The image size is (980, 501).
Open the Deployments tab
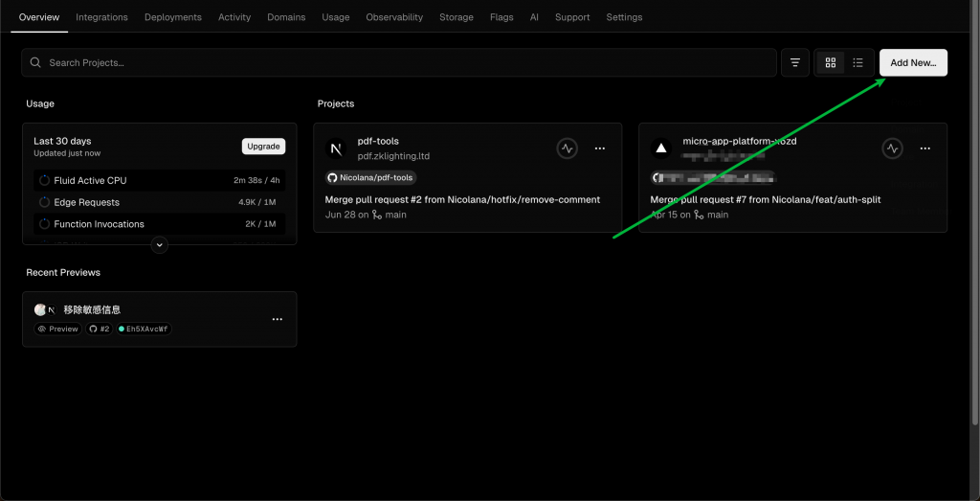coord(173,17)
